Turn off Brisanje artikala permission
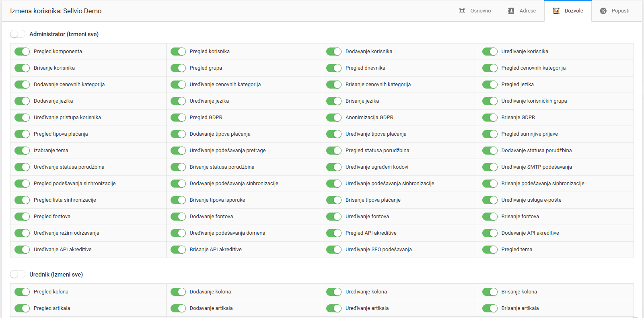The image size is (644, 318). coord(490,308)
